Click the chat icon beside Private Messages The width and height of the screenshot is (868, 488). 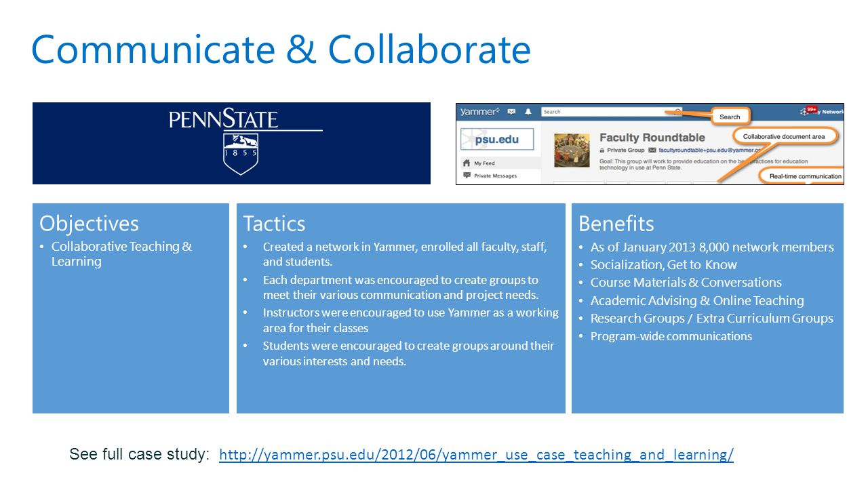[x=467, y=176]
